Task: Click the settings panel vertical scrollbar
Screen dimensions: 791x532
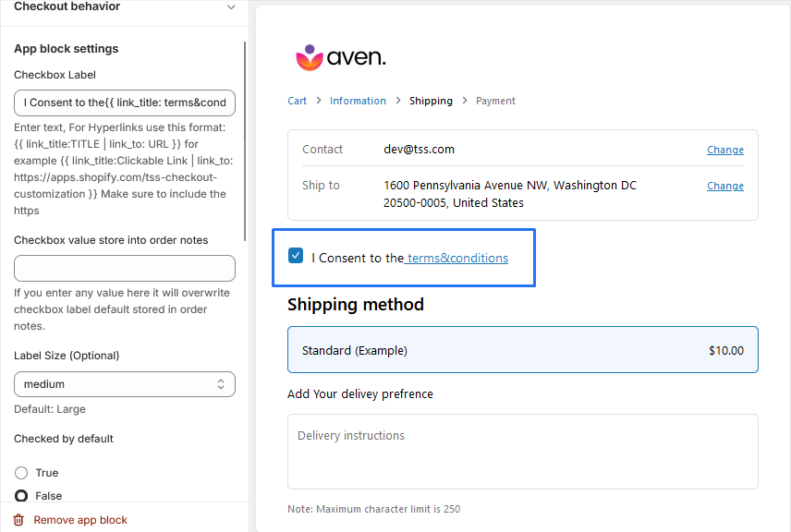Action: 245,139
